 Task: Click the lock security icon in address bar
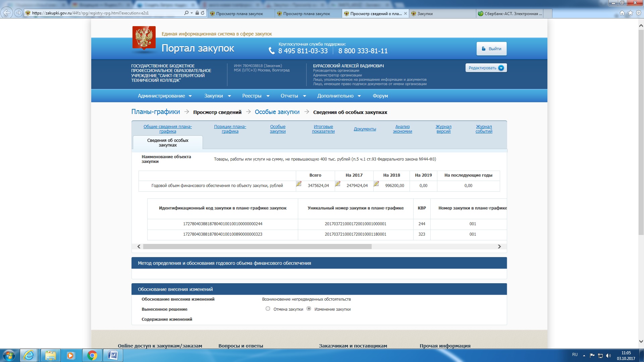pos(197,13)
